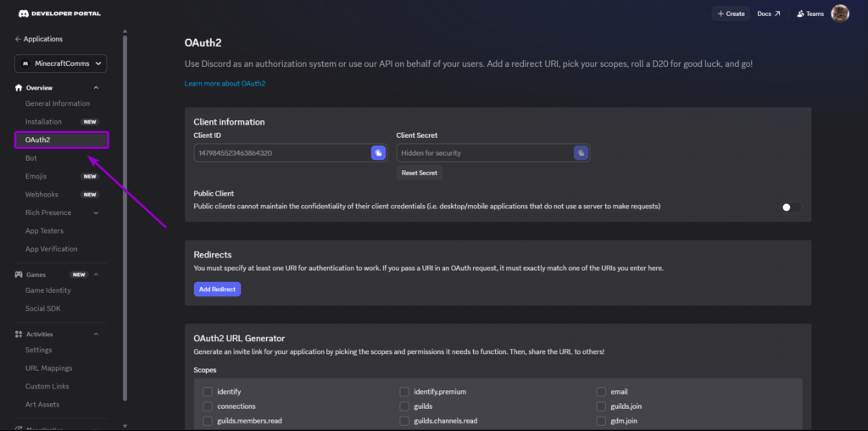Click the Discord Developer Portal logo

click(60, 14)
